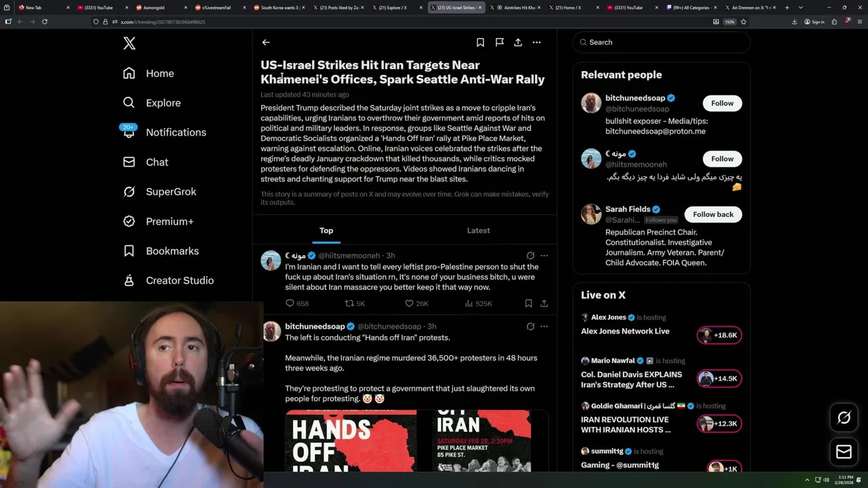The width and height of the screenshot is (868, 488).
Task: Click the browser address bar URL
Action: point(163,22)
